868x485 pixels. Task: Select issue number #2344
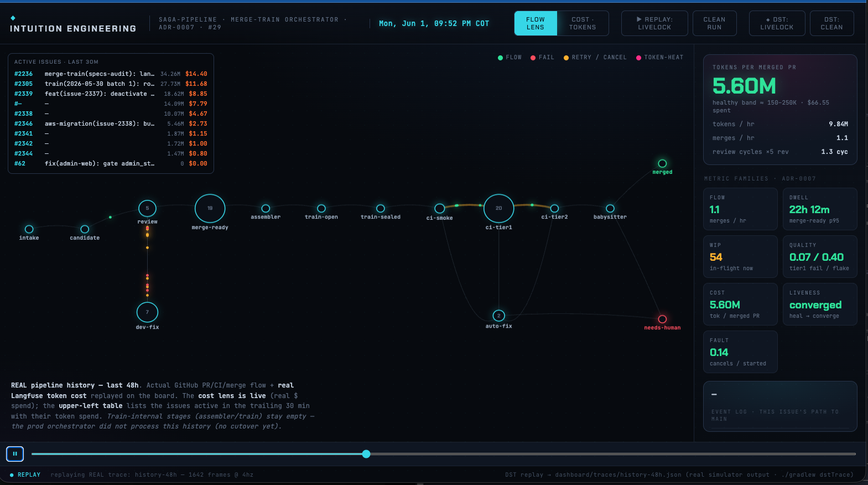pos(23,153)
